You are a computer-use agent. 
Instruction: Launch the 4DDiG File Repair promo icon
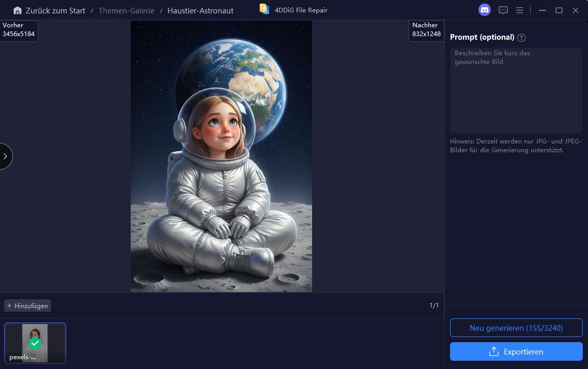pyautogui.click(x=264, y=9)
